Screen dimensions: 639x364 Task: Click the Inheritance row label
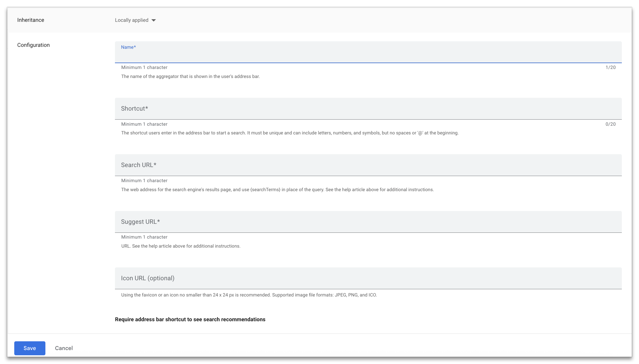point(31,20)
